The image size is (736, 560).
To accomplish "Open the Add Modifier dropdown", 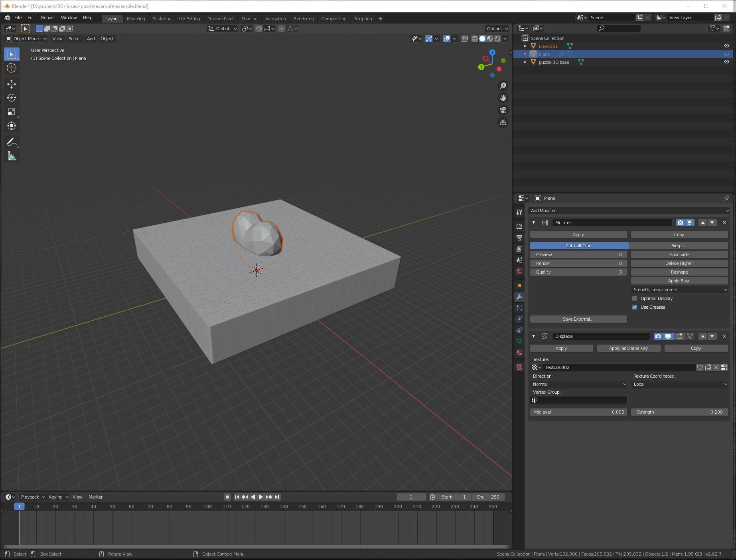I will [629, 210].
